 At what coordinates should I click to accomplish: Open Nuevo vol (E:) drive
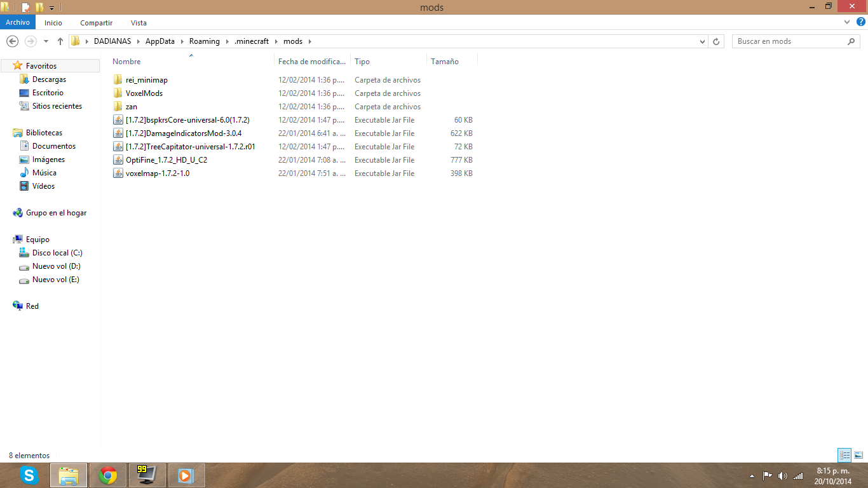pos(56,280)
